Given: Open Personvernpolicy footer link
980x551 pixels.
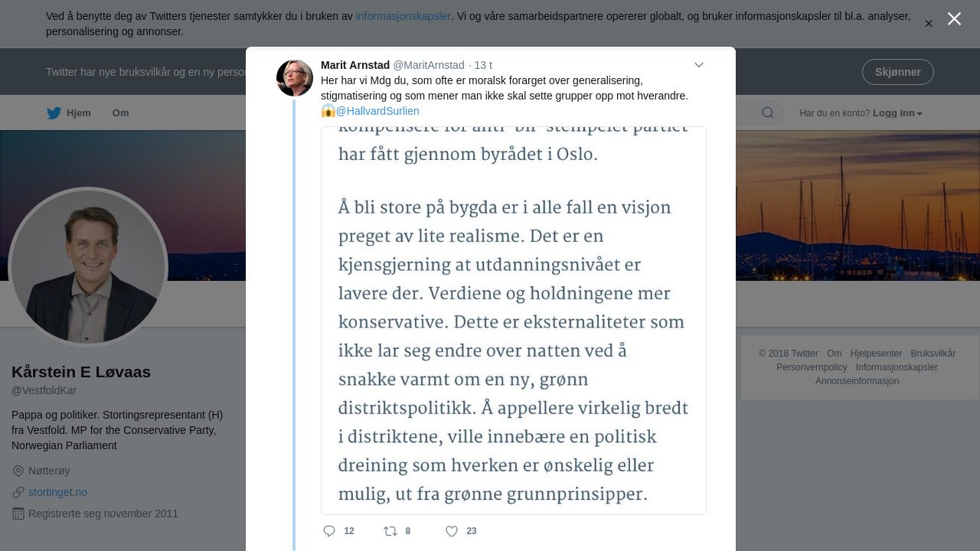Looking at the screenshot, I should click(812, 367).
